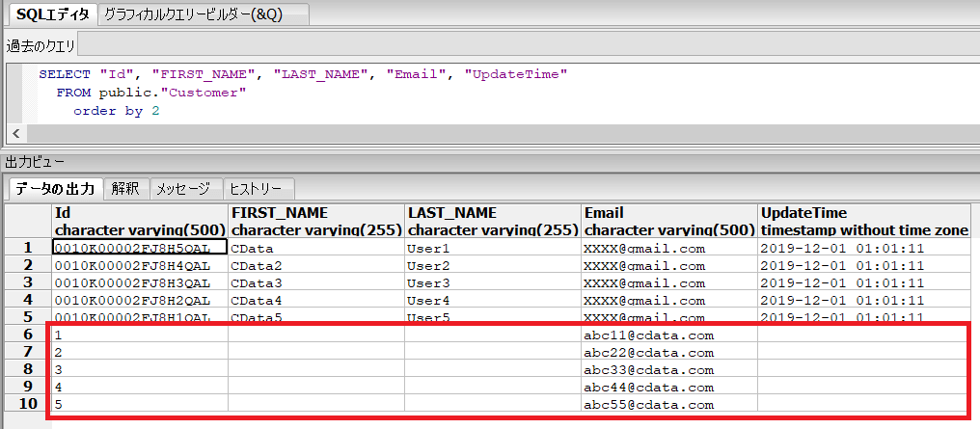Click the Id cell with value 5 in row 10
This screenshot has width=980, height=429.
(x=140, y=404)
